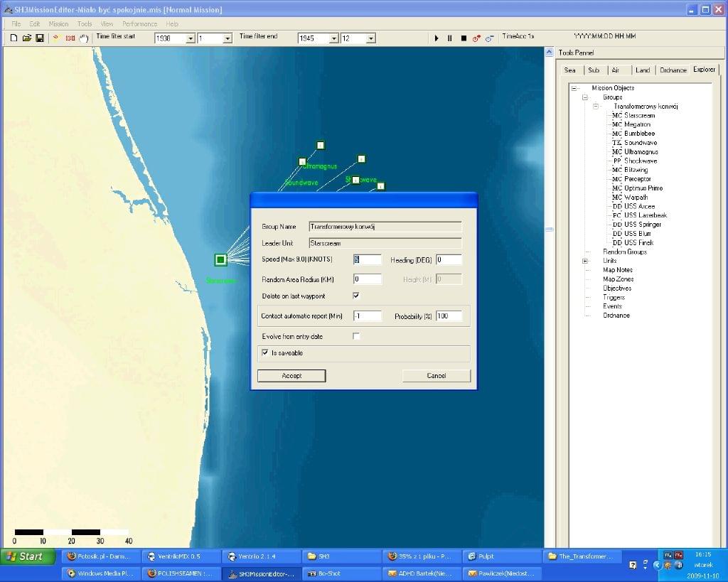Click the New mission file icon
This screenshot has height=582, width=728.
pyautogui.click(x=14, y=38)
